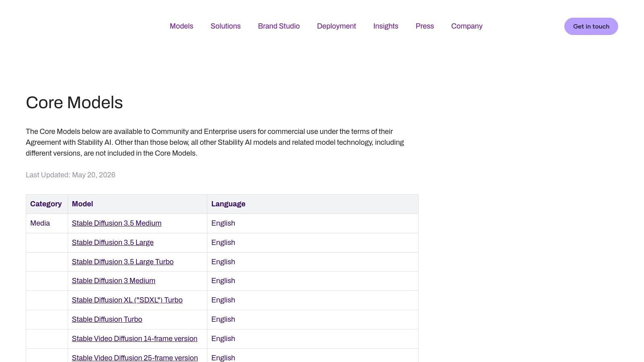Click English in Stable Diffusion 3.5 Large row
The image size is (644, 362).
click(223, 243)
